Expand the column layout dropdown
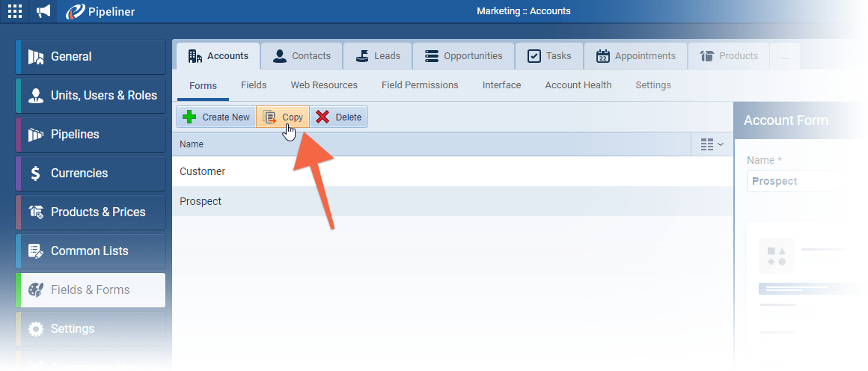Viewport: 868px width, 371px height. [x=712, y=144]
